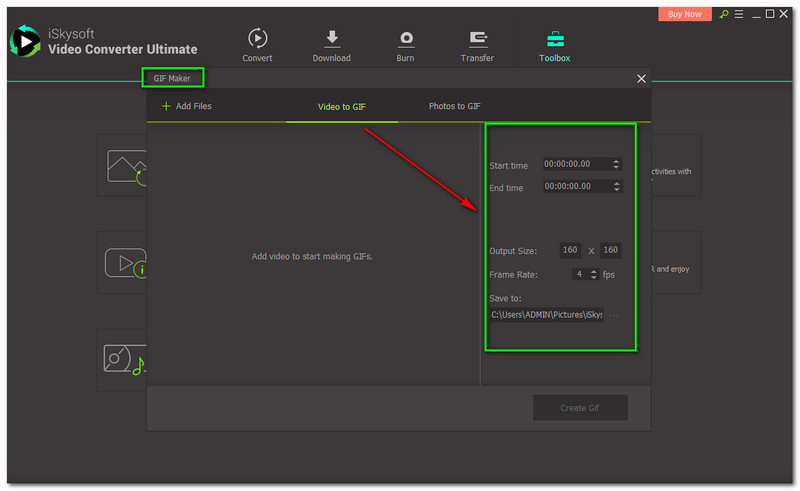Switch to the Photos to GIF tab
Screen dimensions: 800x491
[x=455, y=106]
